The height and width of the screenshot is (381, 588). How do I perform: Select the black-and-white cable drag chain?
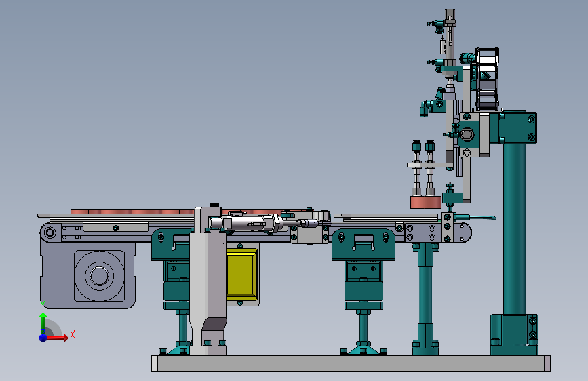pyautogui.click(x=487, y=79)
